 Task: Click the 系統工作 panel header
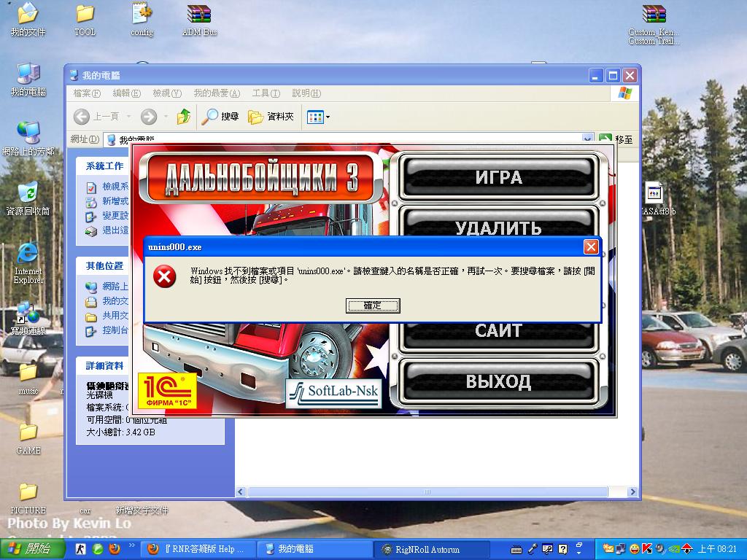coord(104,166)
